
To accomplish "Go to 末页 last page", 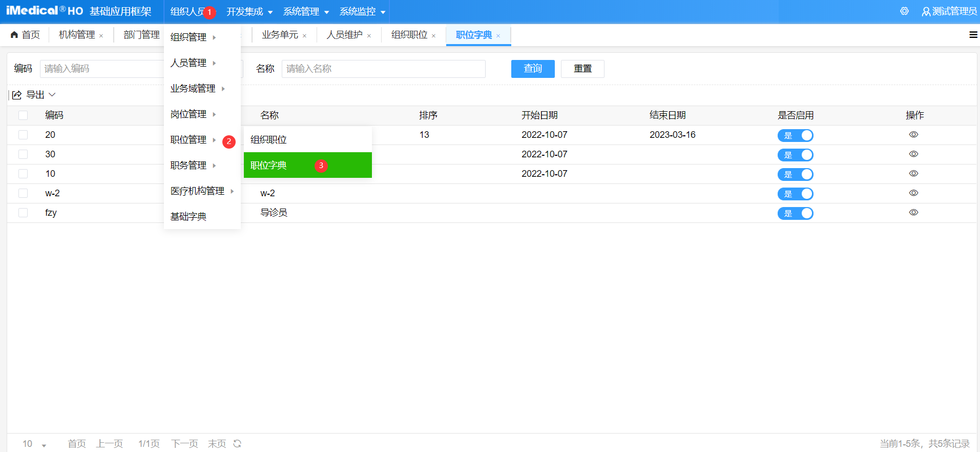I will [217, 444].
